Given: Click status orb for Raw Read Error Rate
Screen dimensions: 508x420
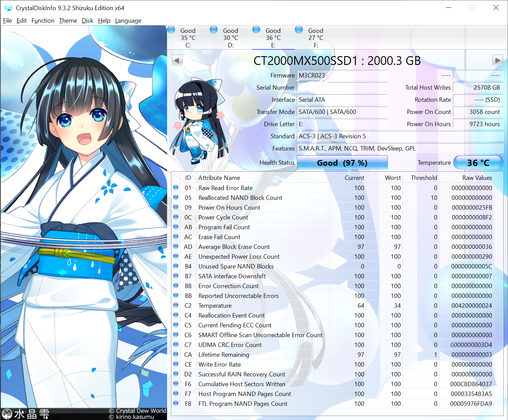Looking at the screenshot, I should 176,187.
